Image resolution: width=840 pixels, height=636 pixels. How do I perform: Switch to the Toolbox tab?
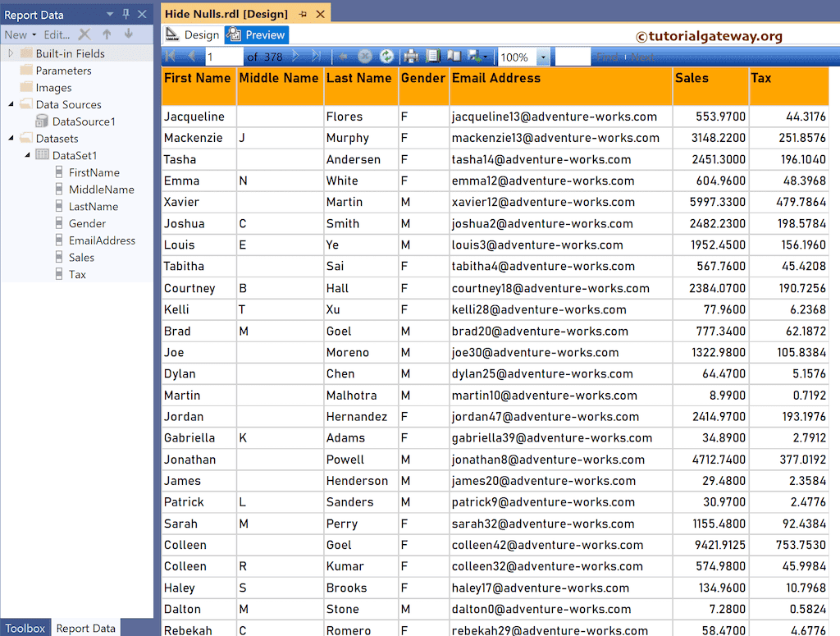click(x=25, y=628)
